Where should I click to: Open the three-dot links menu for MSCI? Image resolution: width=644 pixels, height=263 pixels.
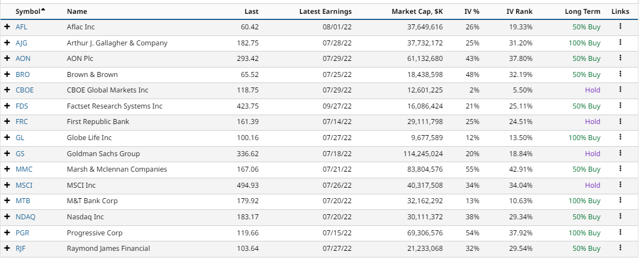620,185
